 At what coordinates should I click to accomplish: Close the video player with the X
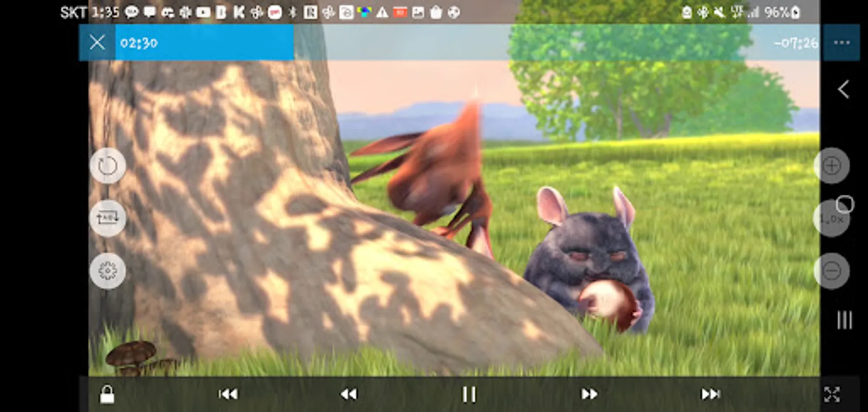click(97, 43)
